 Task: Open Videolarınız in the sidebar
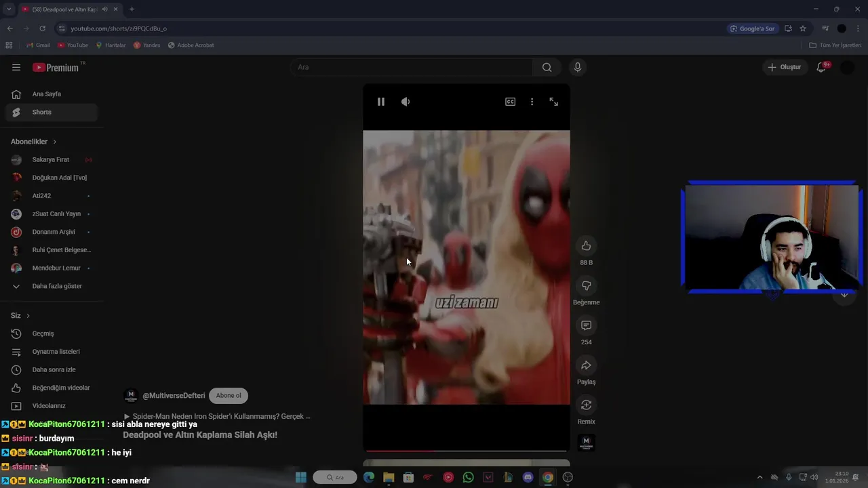(52, 406)
